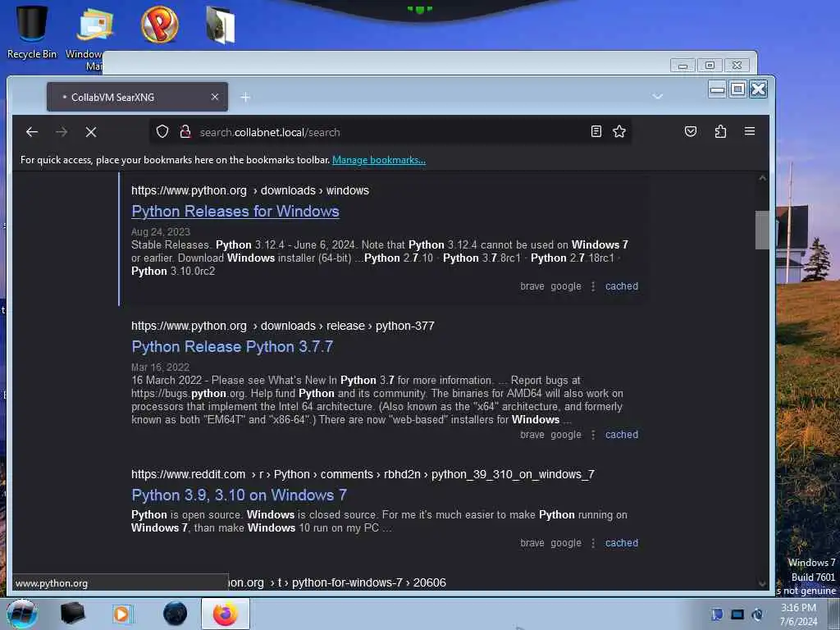Maximize the background window behind Firefox
Image resolution: width=840 pixels, height=630 pixels.
710,66
